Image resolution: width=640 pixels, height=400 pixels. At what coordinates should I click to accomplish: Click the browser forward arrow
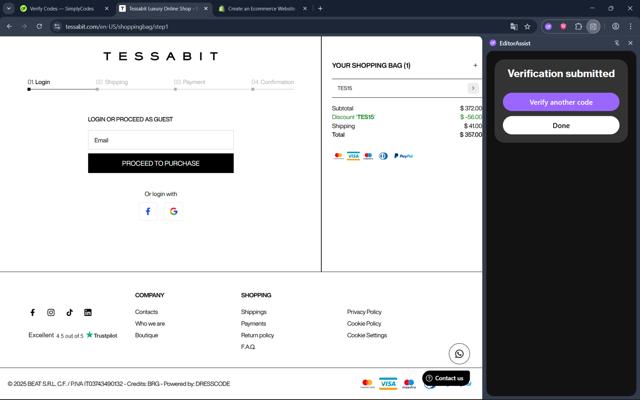pyautogui.click(x=24, y=27)
